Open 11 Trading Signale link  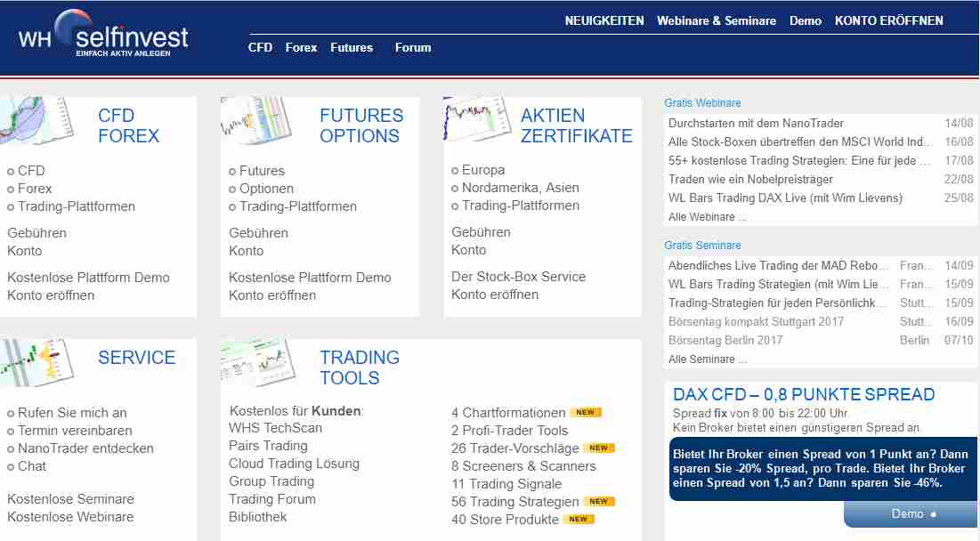coord(506,483)
